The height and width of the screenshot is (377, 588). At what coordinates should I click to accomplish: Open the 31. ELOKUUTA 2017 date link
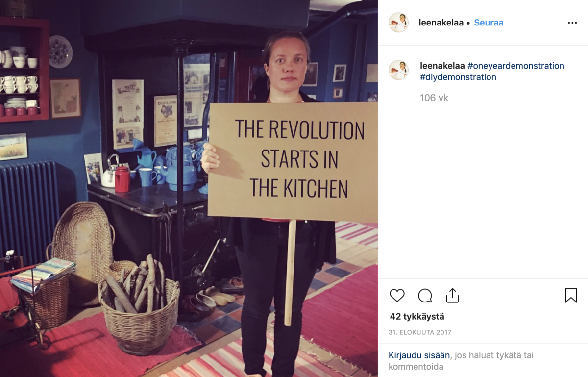420,332
